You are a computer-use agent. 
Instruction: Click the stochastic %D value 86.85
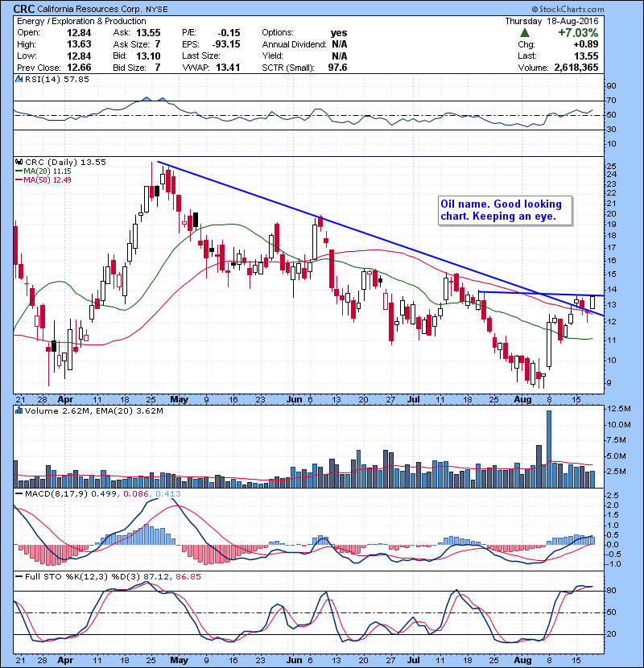pos(188,577)
